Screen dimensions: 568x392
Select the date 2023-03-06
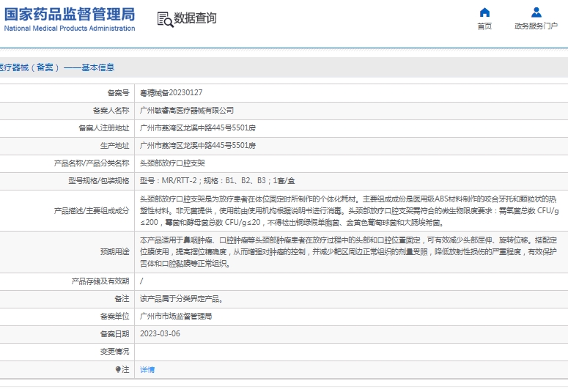tap(160, 333)
